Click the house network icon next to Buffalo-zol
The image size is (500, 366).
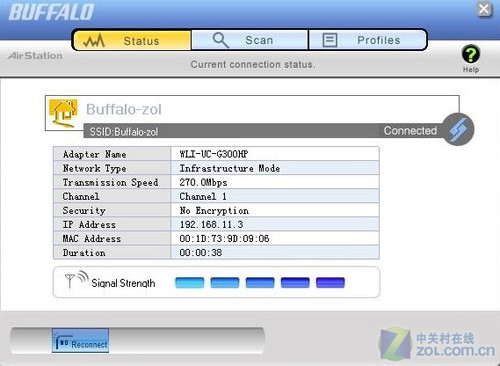63,113
